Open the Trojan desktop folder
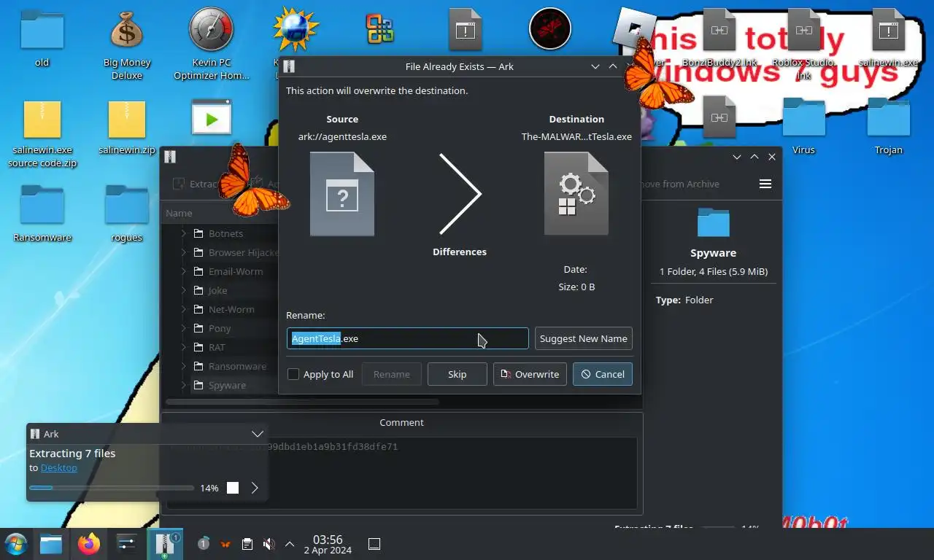Screen dimensions: 934x560 pos(889,125)
